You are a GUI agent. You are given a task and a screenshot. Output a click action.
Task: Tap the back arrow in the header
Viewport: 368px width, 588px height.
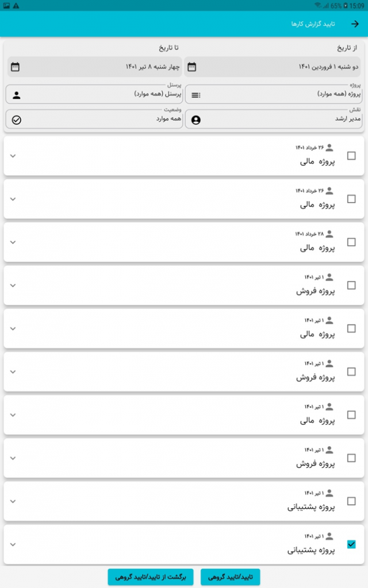[355, 24]
